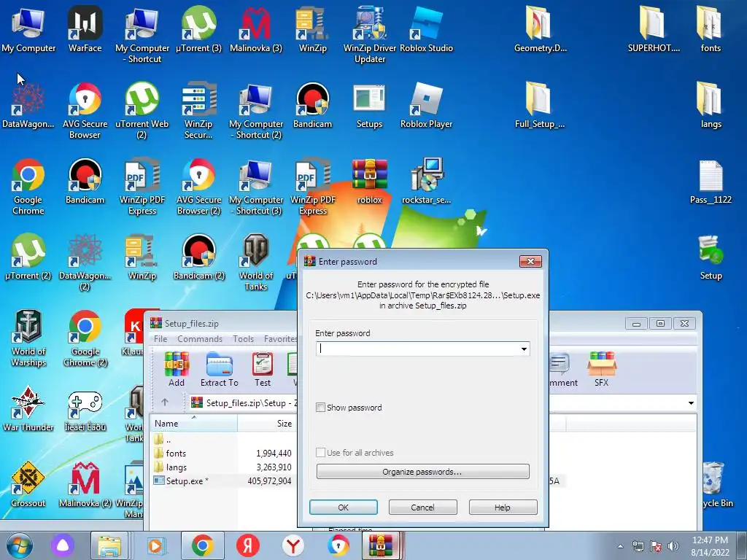
Task: Select the WinZip Driver Updater icon
Action: pos(370,35)
